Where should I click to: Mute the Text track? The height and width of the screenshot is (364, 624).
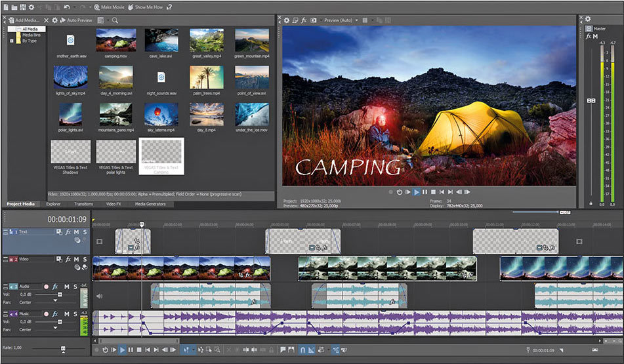tap(76, 232)
